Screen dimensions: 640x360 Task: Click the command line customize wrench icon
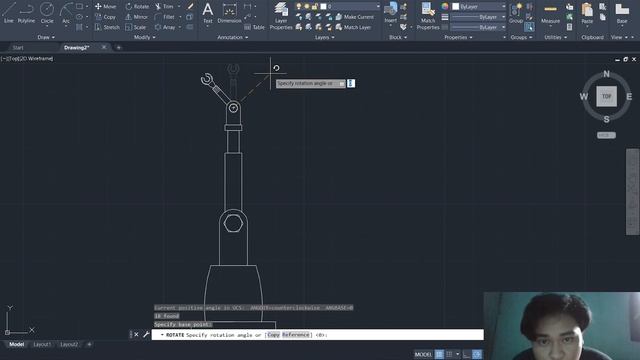pos(146,335)
